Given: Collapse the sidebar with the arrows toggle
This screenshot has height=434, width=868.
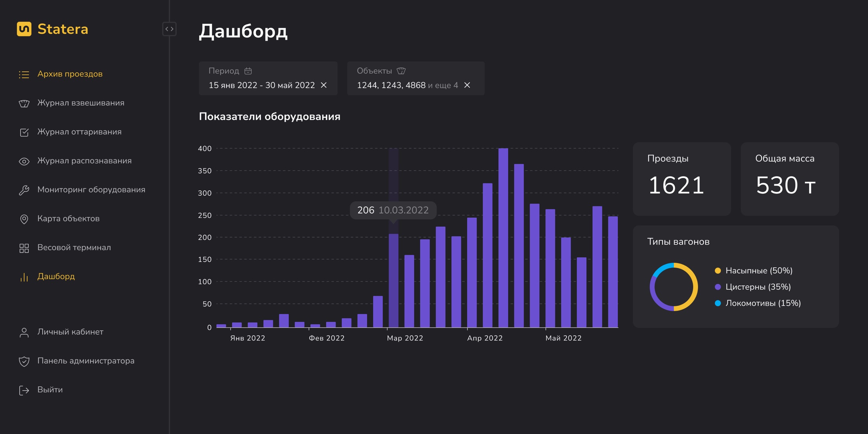Looking at the screenshot, I should click(x=169, y=29).
